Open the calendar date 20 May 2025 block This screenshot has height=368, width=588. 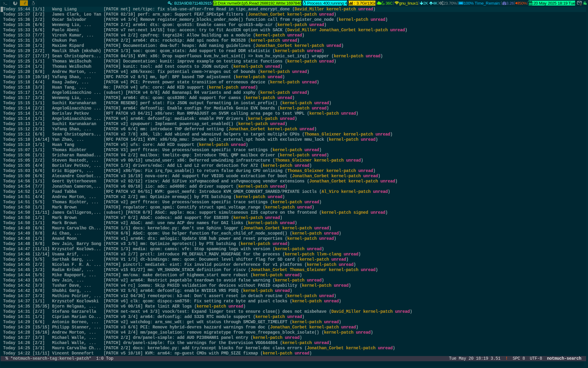point(552,3)
